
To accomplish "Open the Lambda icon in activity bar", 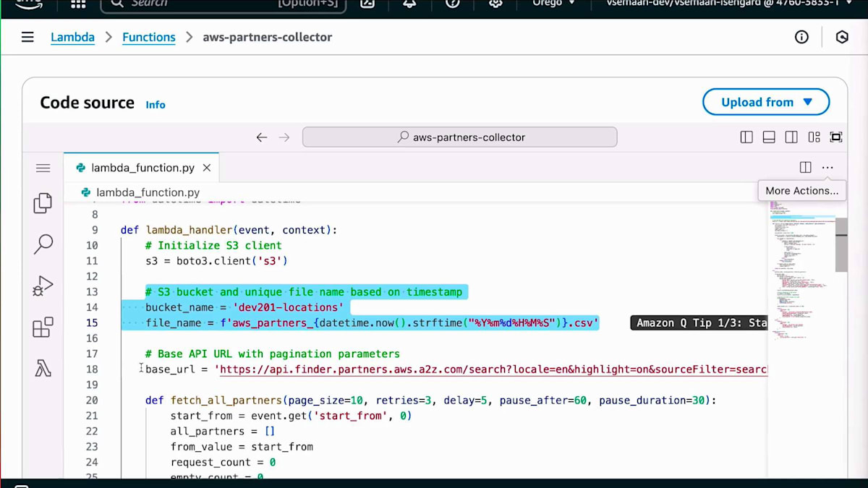I will 43,369.
